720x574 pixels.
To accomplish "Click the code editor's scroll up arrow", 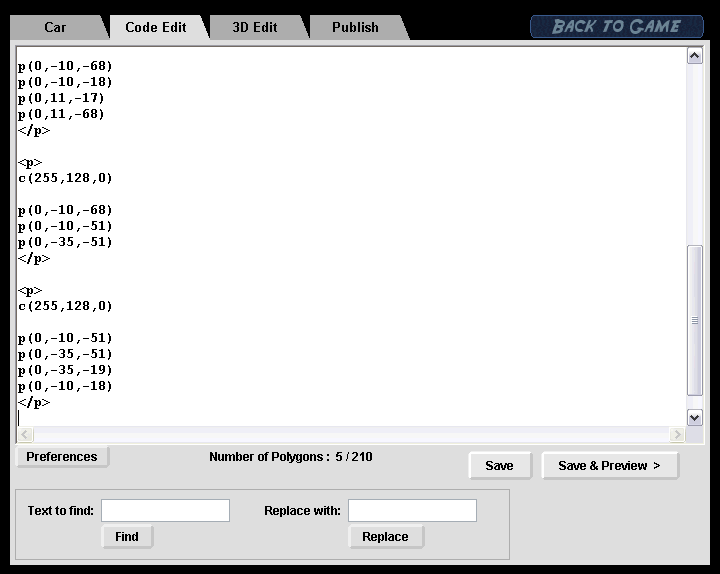I will [x=695, y=56].
